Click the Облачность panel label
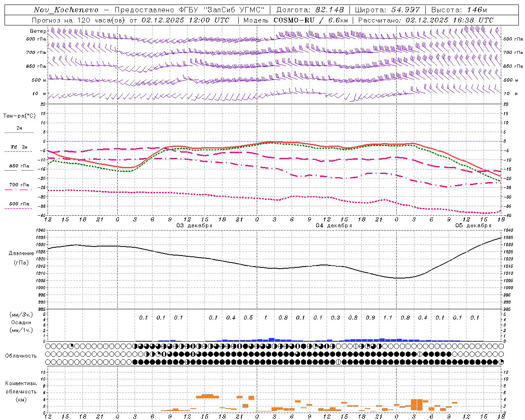525x420 pixels. coord(21,356)
